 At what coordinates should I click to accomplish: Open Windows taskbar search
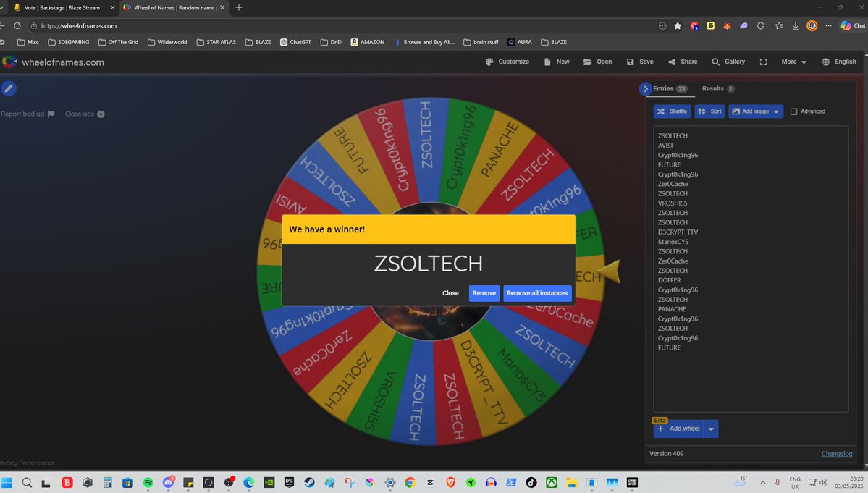[x=27, y=482]
